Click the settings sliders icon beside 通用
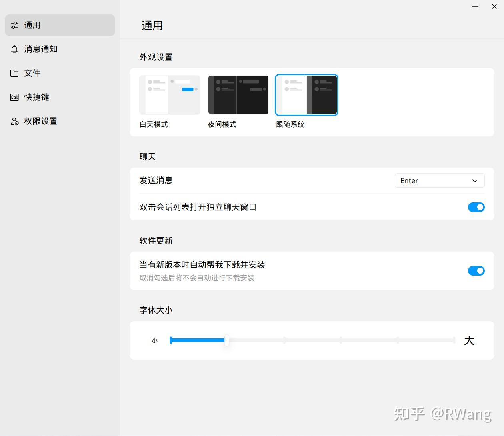 coord(14,25)
